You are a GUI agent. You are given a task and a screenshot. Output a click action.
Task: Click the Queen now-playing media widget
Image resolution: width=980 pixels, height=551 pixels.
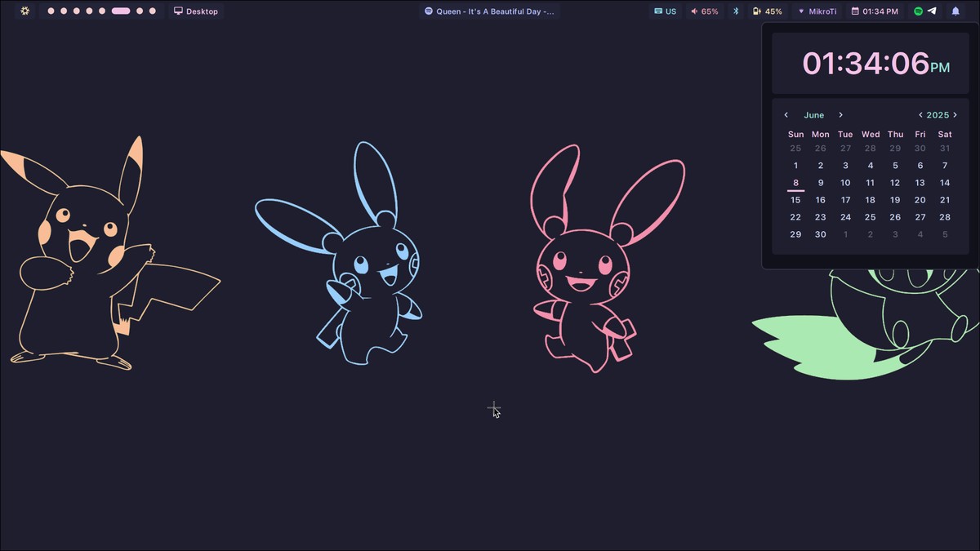489,11
